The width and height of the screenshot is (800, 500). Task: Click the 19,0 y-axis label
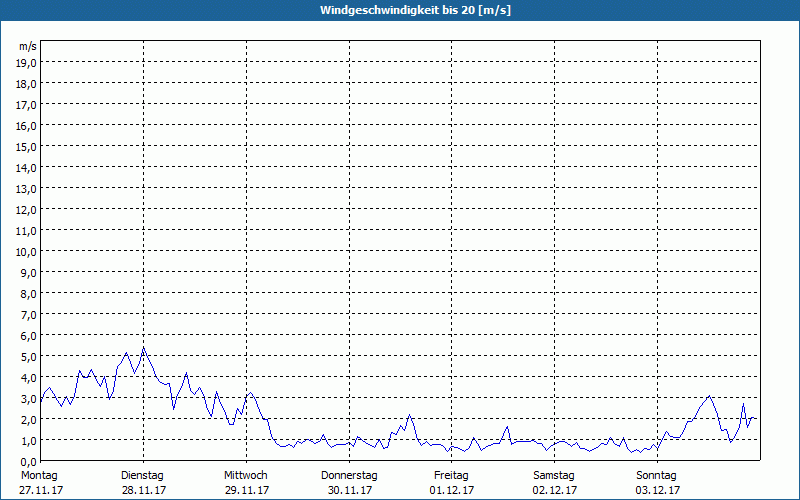tap(27, 63)
